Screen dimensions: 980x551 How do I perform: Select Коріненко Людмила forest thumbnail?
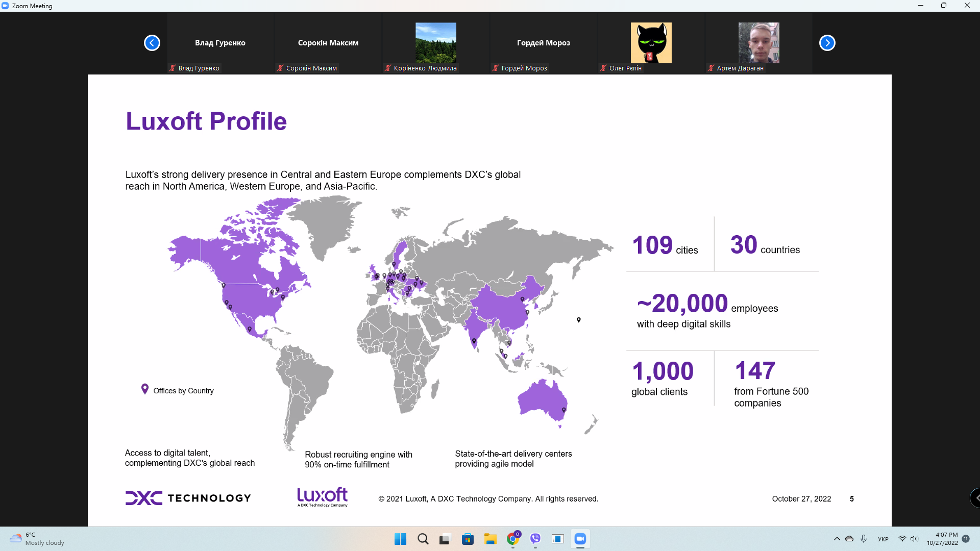coord(436,43)
